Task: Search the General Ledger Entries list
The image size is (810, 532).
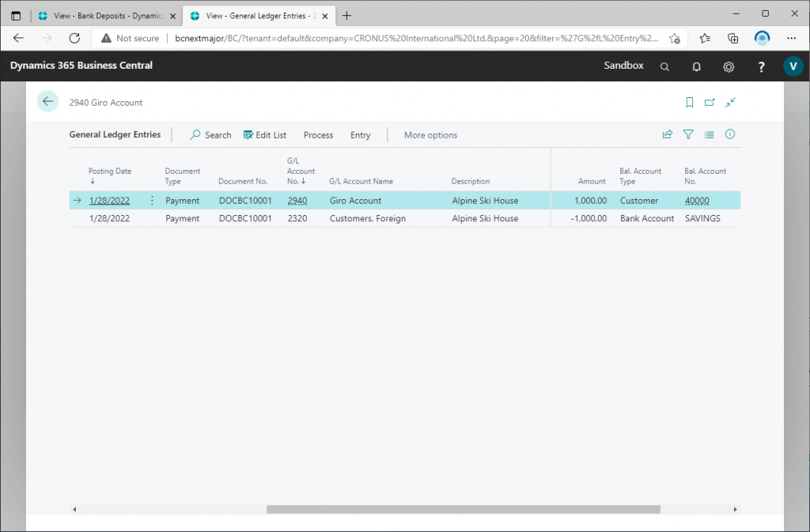Action: click(210, 135)
